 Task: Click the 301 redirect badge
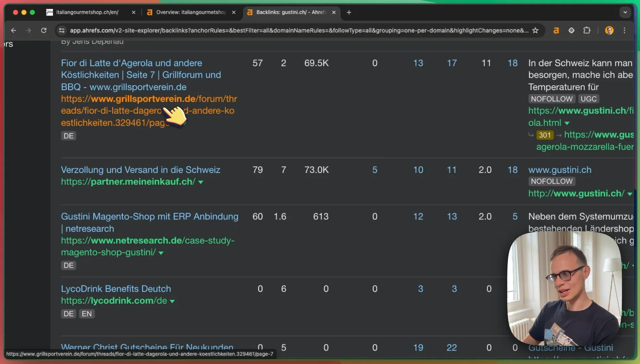(x=545, y=135)
